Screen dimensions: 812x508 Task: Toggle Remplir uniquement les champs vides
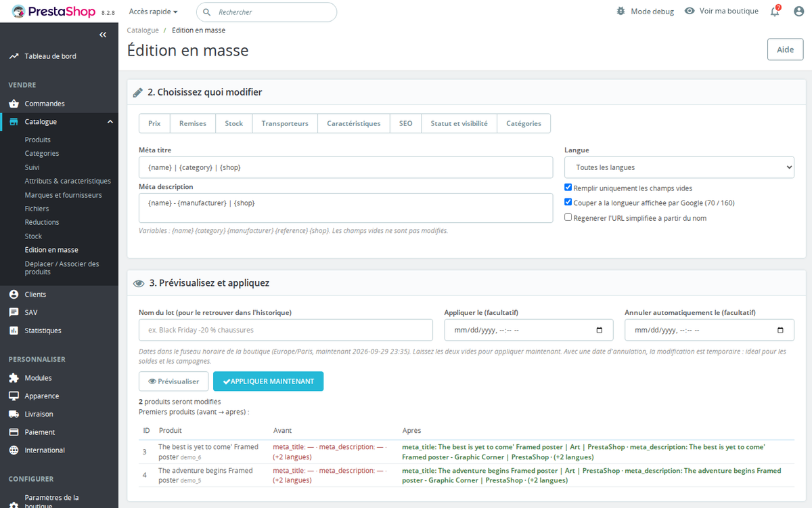568,188
